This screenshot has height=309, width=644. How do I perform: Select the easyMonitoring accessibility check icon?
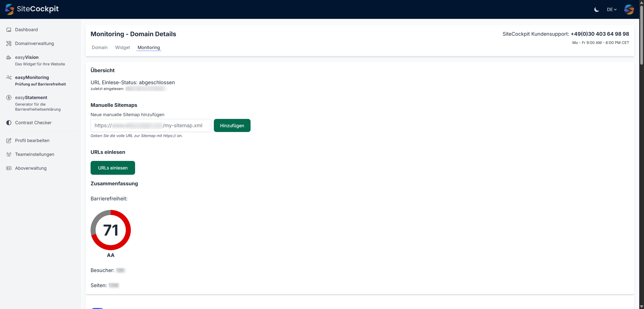click(9, 77)
